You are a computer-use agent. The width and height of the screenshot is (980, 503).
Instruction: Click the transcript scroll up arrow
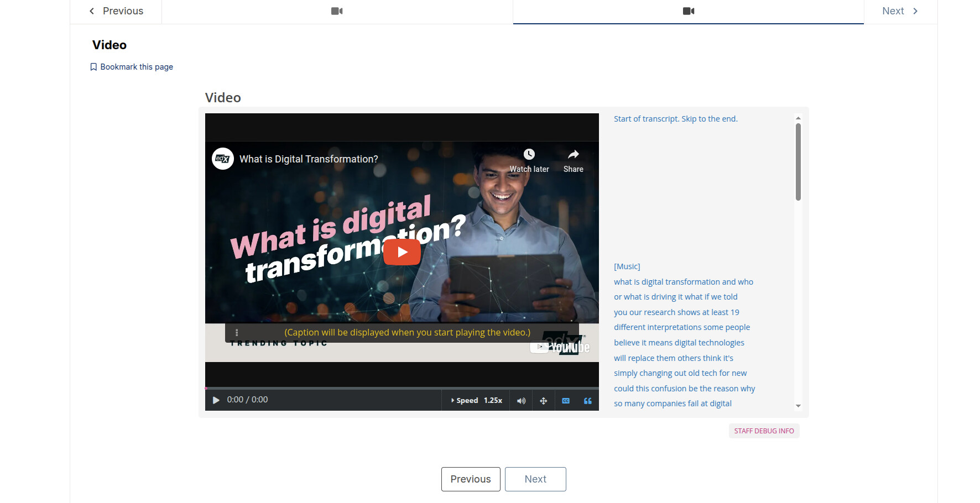click(798, 118)
